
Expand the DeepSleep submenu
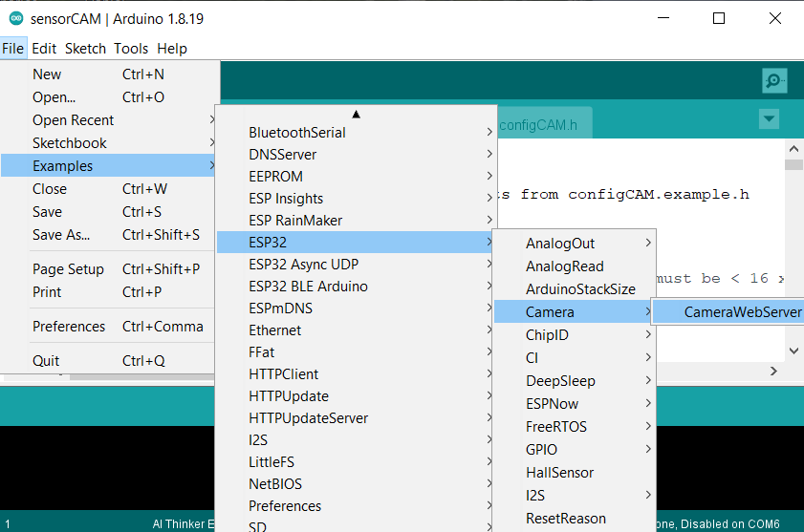click(x=575, y=381)
